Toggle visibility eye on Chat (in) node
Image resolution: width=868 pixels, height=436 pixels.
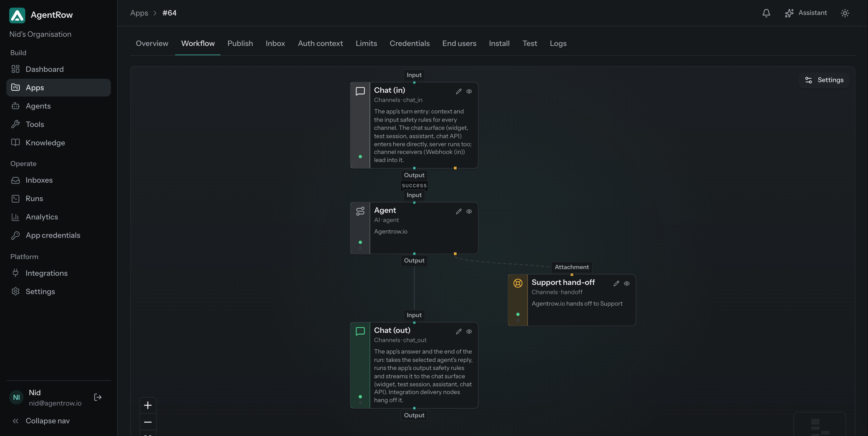pos(469,91)
